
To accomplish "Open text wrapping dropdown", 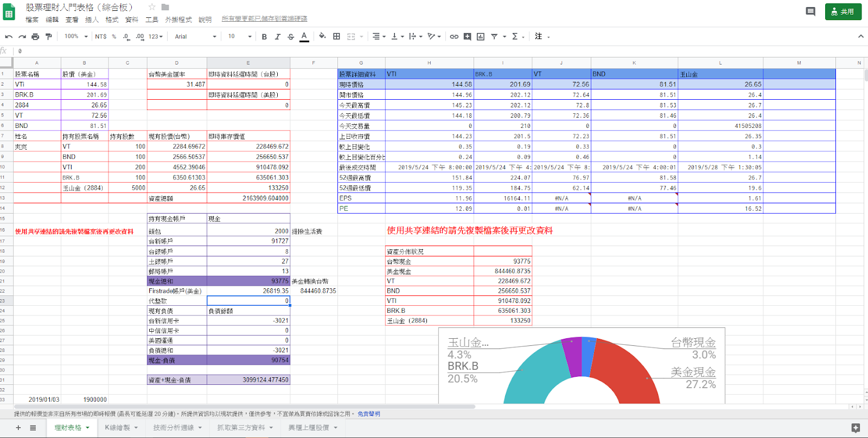I will pos(416,36).
